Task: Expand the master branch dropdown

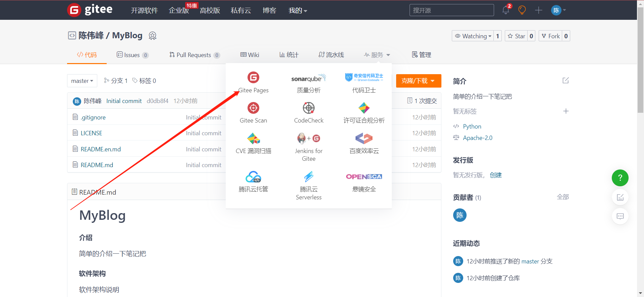Action: [x=82, y=81]
